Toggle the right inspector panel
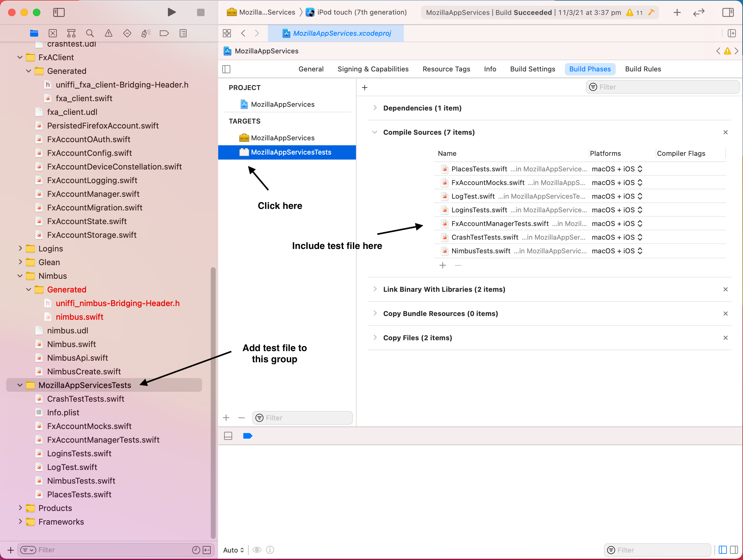The image size is (743, 560). pyautogui.click(x=728, y=12)
